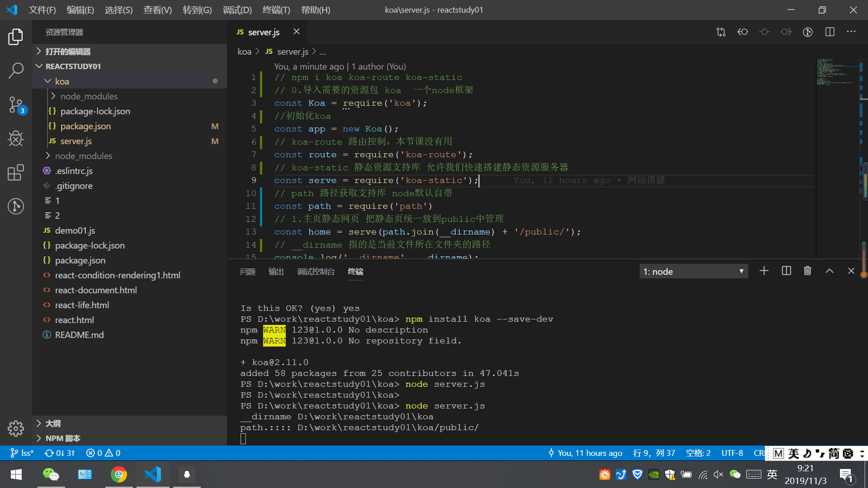The image size is (868, 488).
Task: Open the errors and warnings indicator
Action: click(x=103, y=453)
